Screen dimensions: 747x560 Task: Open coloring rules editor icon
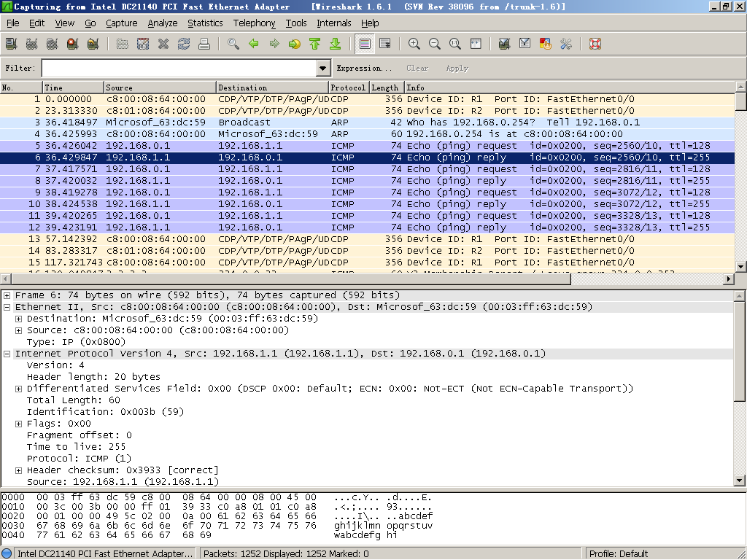tap(546, 44)
